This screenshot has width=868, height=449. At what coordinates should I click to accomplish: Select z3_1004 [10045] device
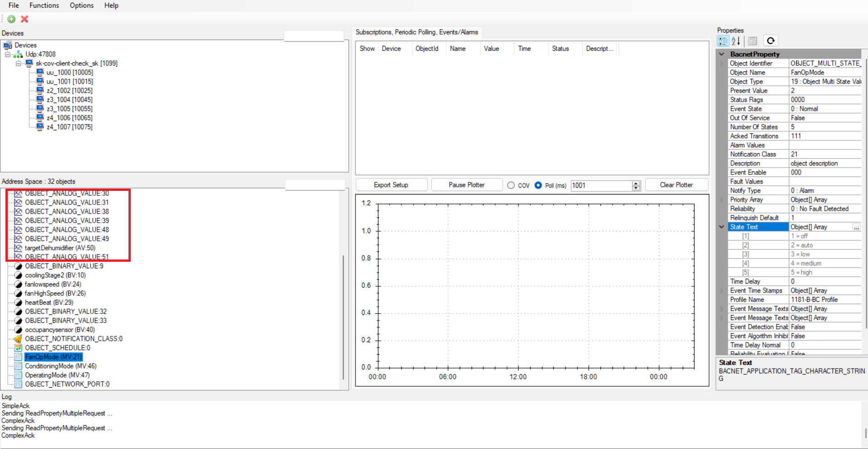click(x=69, y=100)
